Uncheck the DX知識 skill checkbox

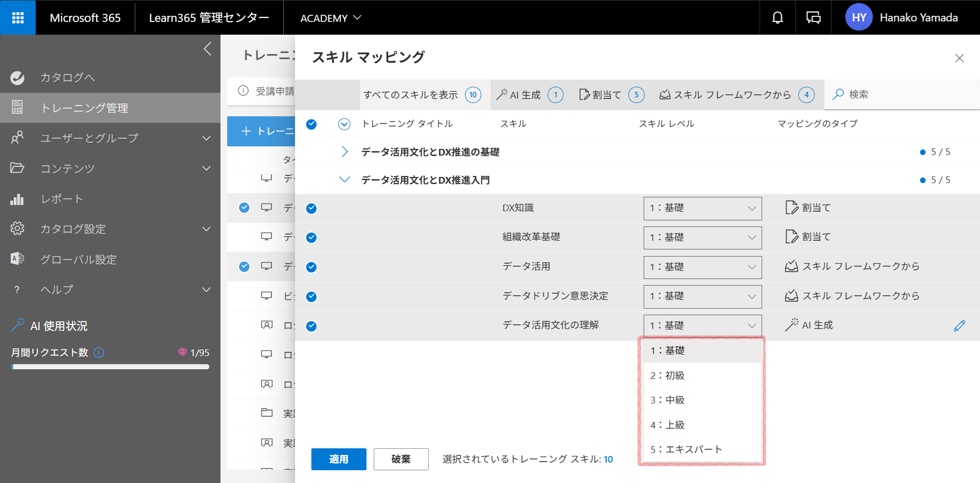[x=311, y=208]
